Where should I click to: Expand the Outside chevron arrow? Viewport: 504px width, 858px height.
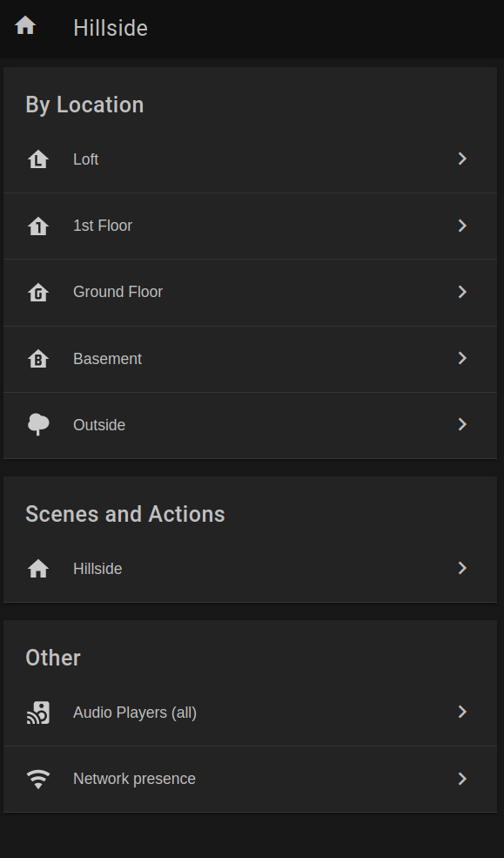pyautogui.click(x=462, y=424)
